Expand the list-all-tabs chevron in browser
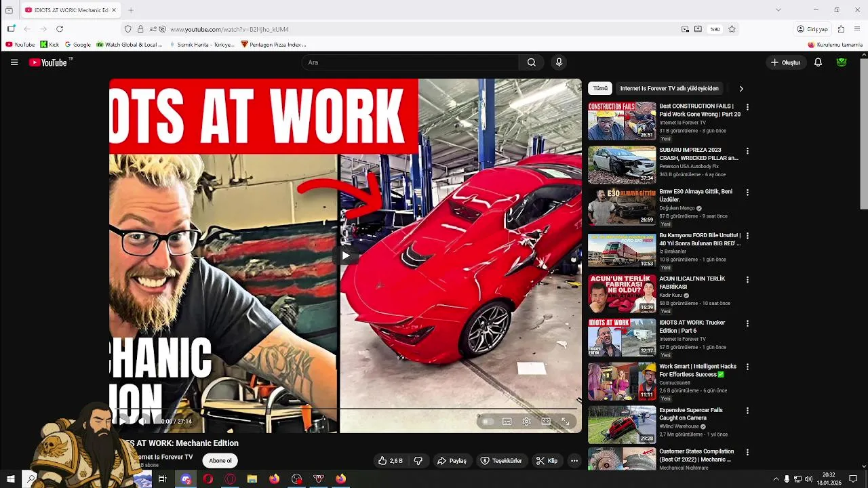 778,10
